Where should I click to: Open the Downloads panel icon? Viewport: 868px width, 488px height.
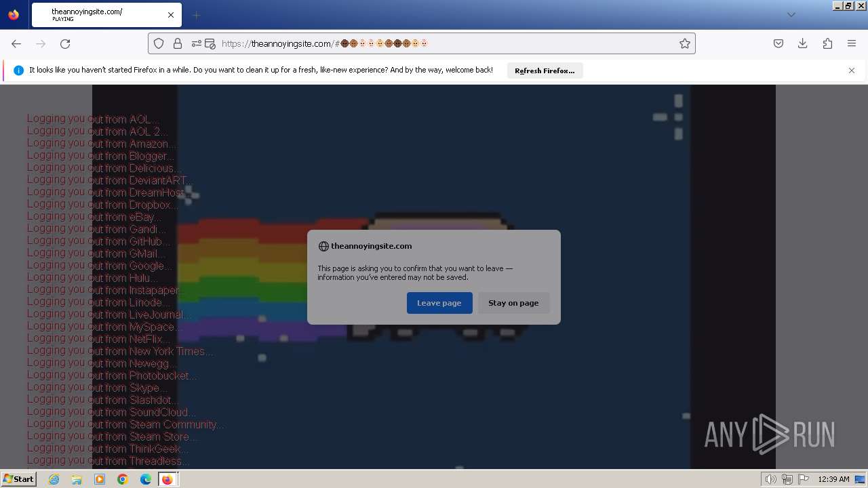803,43
